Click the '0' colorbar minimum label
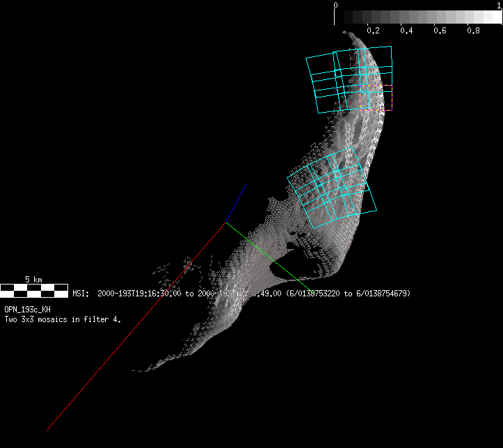The width and height of the screenshot is (503, 448). click(x=335, y=5)
